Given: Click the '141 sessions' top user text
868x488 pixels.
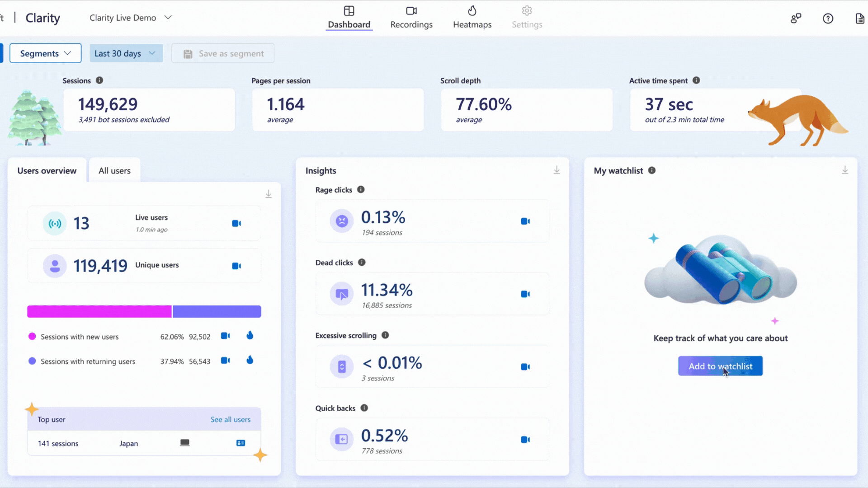Looking at the screenshot, I should tap(58, 443).
